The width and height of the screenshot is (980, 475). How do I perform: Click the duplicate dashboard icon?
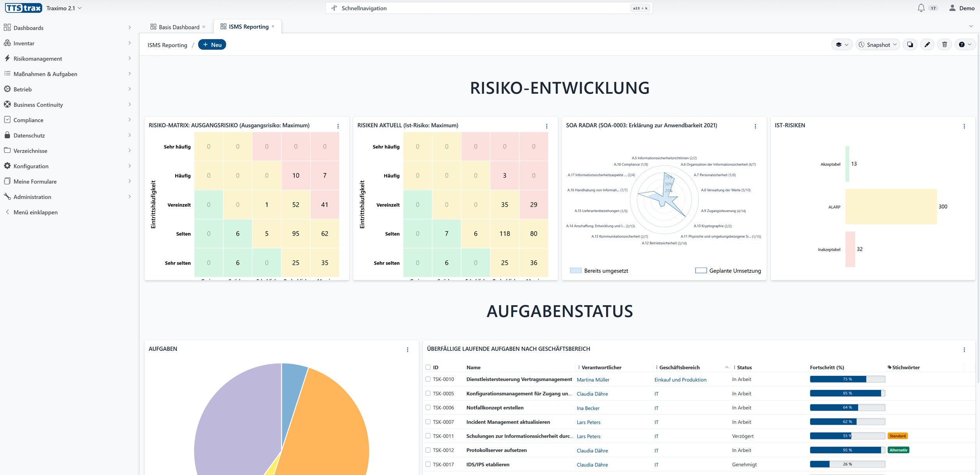coord(910,45)
